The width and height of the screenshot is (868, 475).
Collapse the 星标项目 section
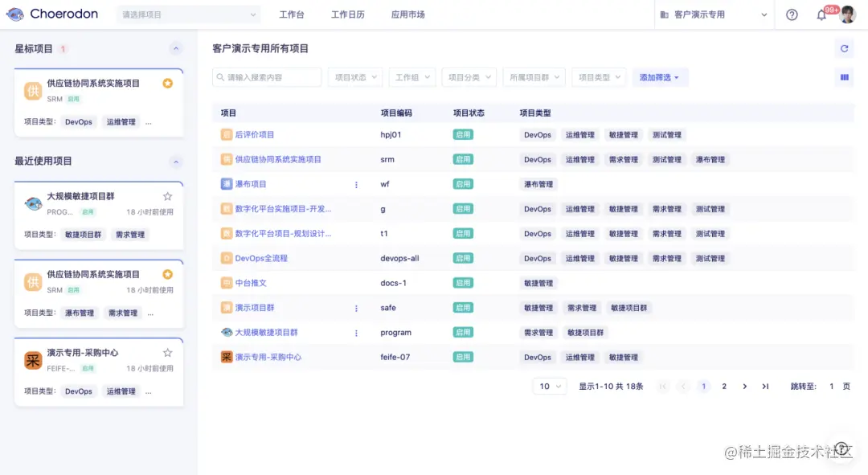tap(175, 49)
